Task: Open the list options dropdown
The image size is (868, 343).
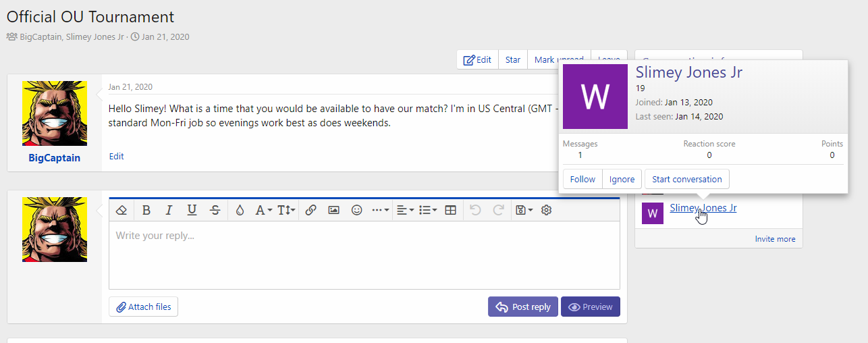Action: (x=428, y=210)
